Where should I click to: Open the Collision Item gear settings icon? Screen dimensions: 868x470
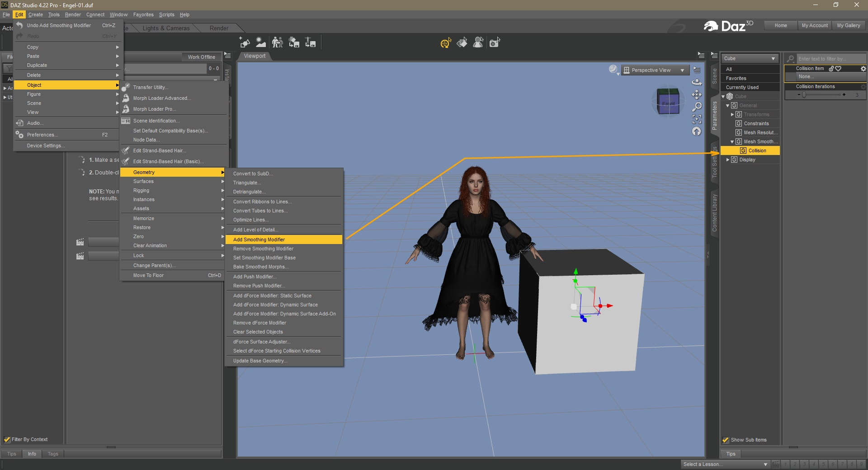863,69
